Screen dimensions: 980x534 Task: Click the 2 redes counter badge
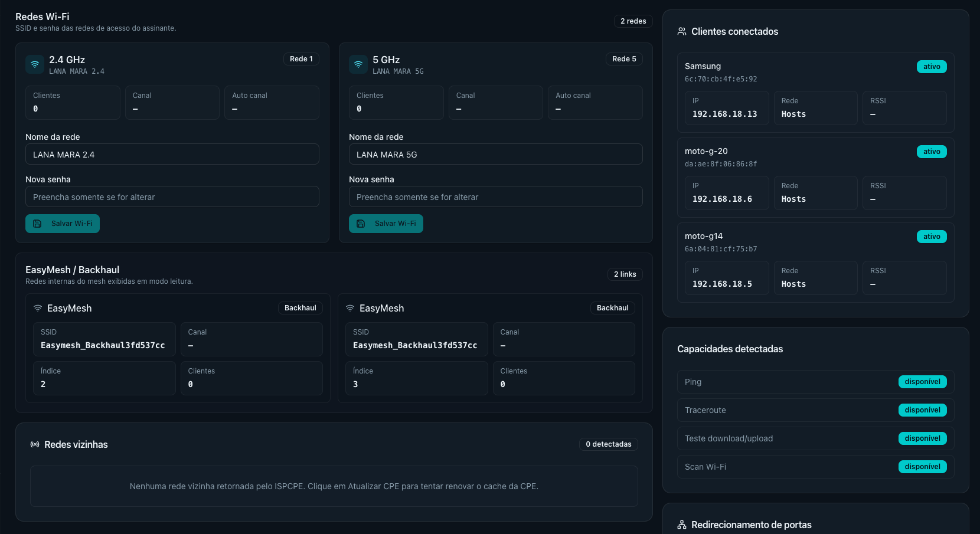633,21
